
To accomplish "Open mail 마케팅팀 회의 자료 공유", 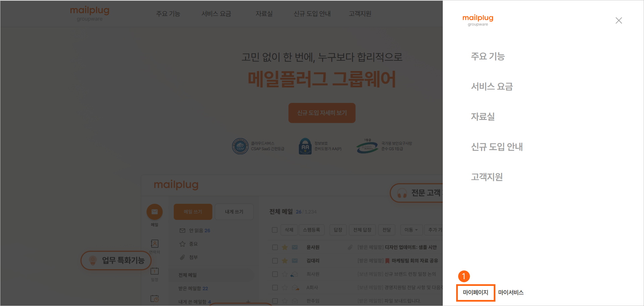I will [415, 261].
